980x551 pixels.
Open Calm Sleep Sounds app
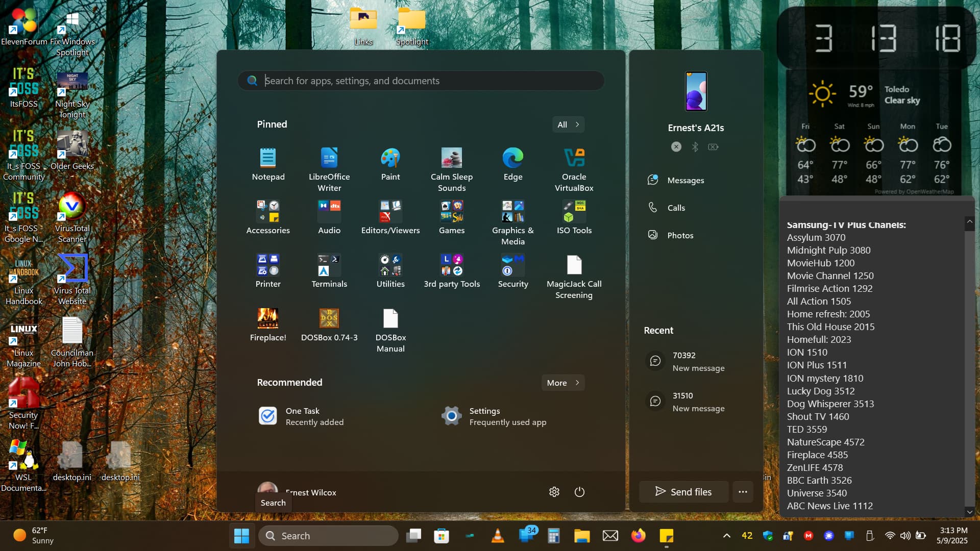coord(452,169)
